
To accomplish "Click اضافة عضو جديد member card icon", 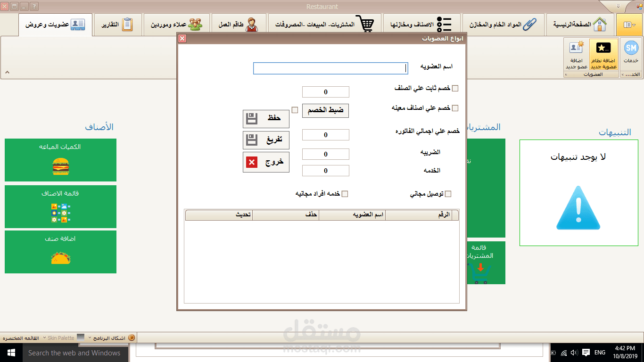I will [x=576, y=48].
